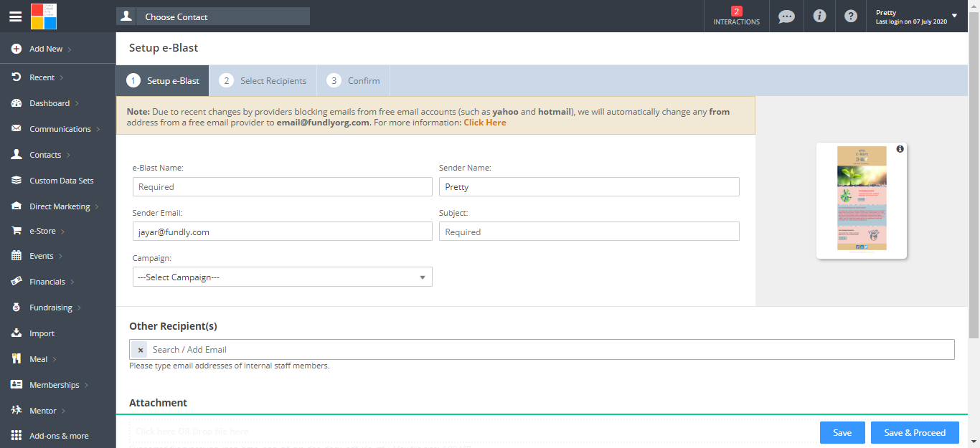Focus the Subject field
This screenshot has width=980, height=448.
coord(589,232)
